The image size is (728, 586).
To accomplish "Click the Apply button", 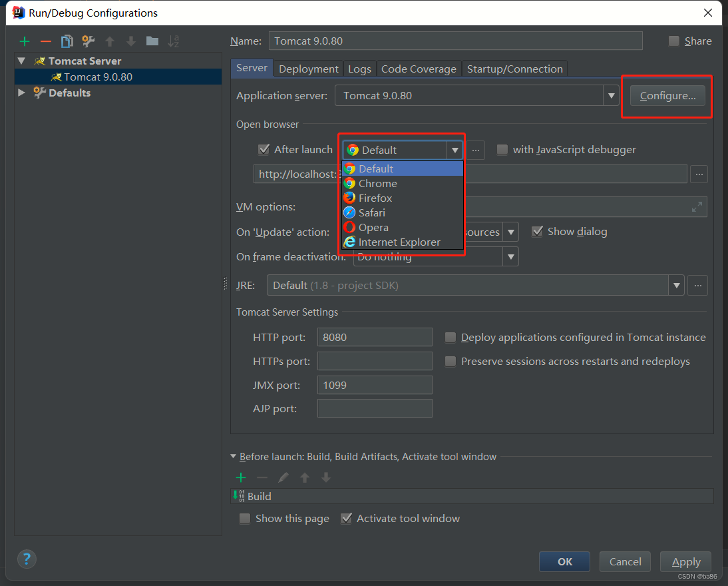I will coord(686,561).
